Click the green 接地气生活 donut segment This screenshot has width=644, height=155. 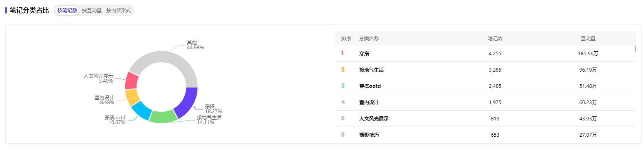point(162,117)
